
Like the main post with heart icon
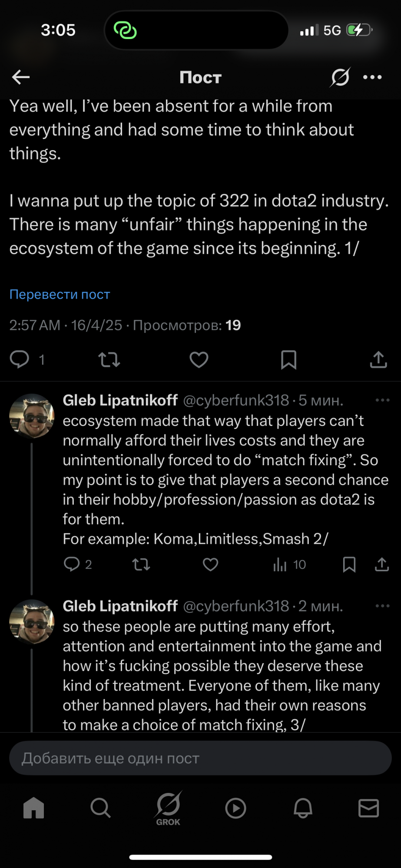click(x=199, y=359)
